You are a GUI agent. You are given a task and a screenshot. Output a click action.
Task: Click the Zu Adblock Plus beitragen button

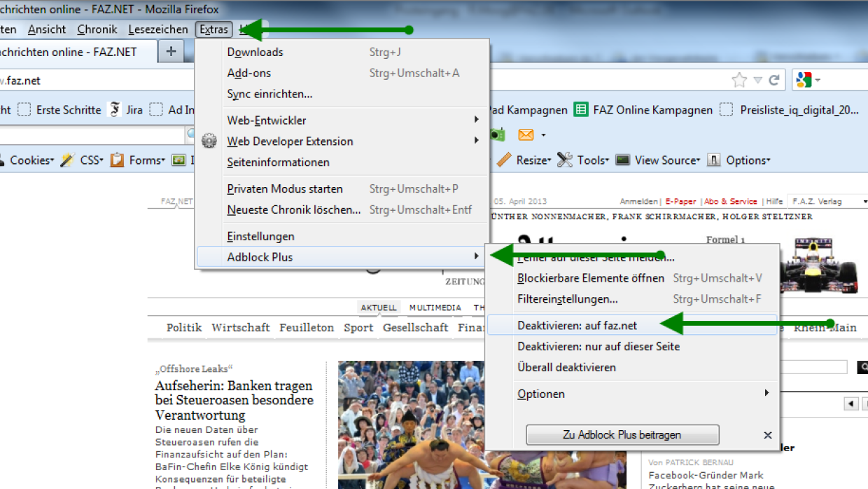point(622,435)
